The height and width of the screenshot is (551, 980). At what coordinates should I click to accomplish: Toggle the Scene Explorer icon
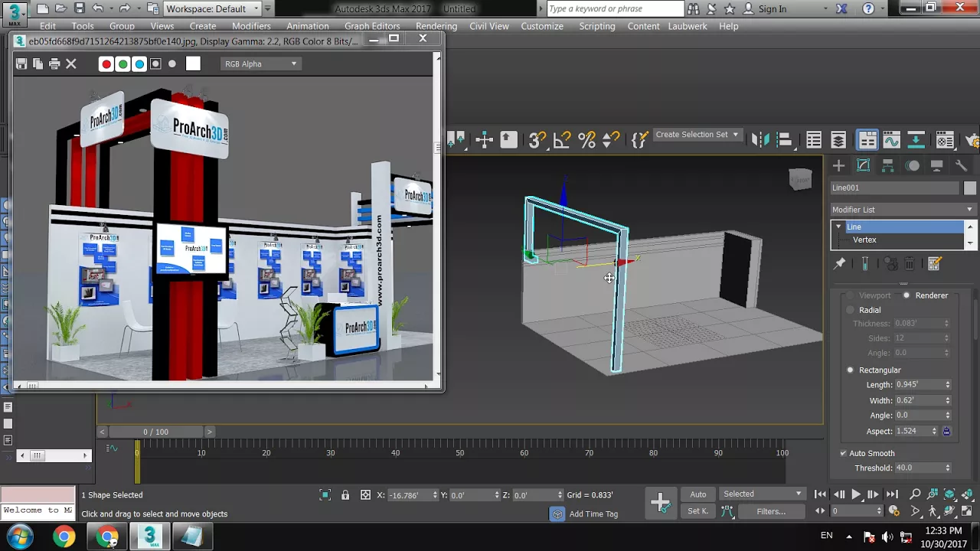tap(814, 140)
